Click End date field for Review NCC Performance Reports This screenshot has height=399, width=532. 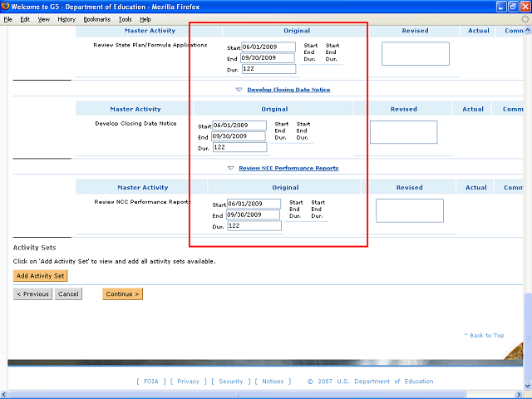tap(253, 214)
